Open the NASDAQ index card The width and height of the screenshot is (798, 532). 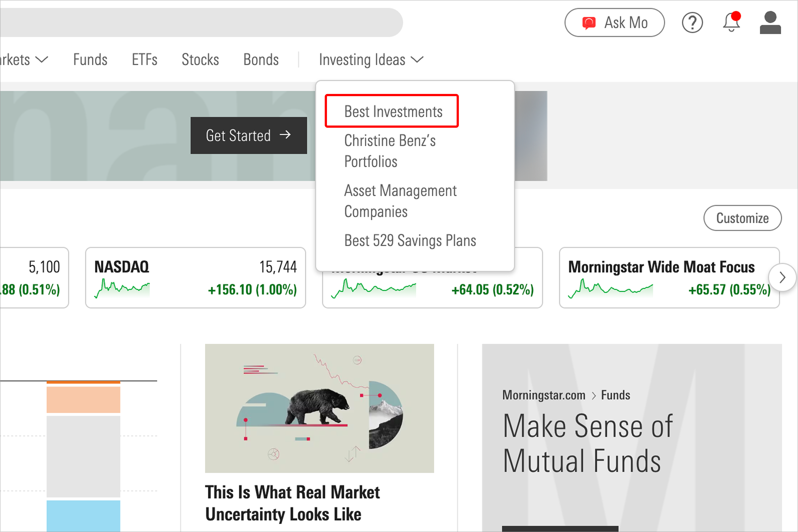pos(195,278)
